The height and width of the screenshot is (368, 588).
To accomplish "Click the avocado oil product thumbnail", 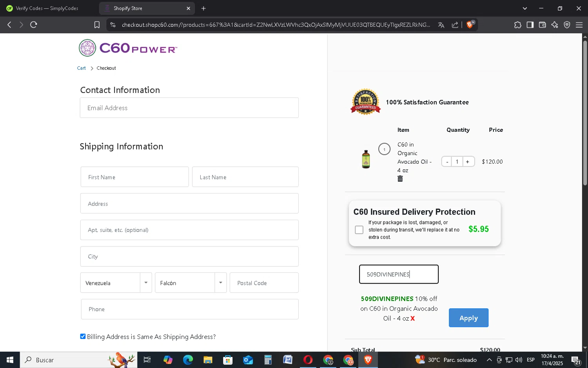I will pyautogui.click(x=366, y=159).
